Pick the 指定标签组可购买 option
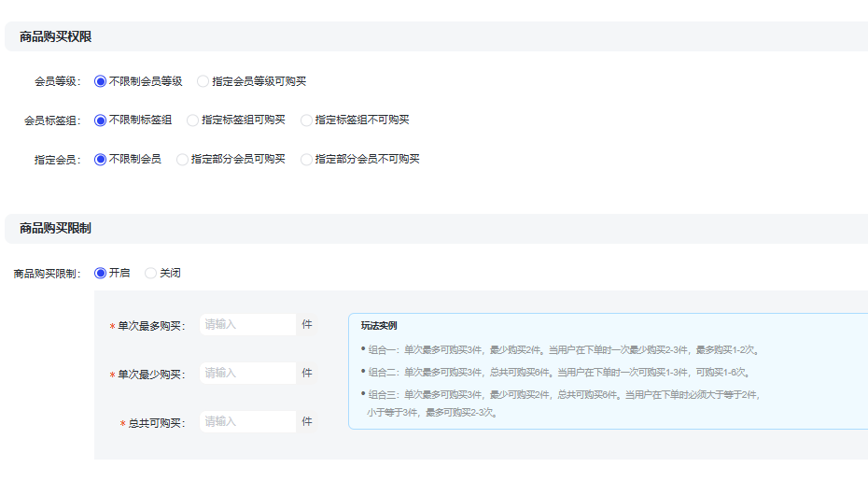The height and width of the screenshot is (481, 868). pos(193,120)
